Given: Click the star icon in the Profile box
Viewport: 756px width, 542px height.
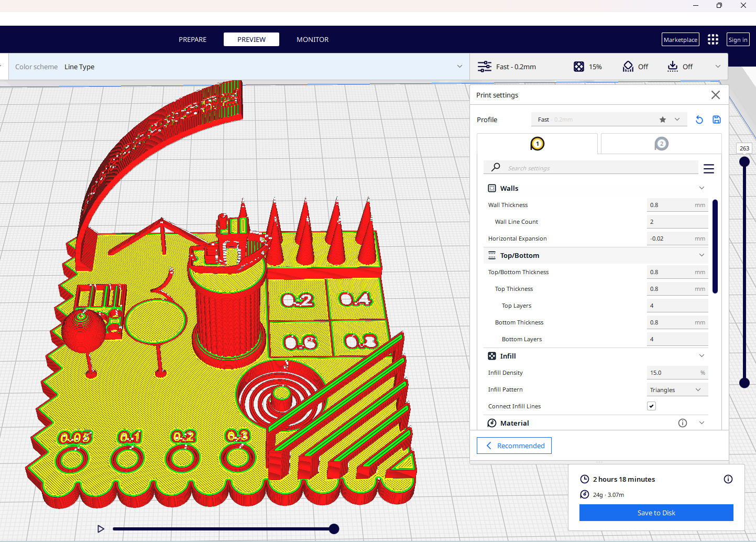Looking at the screenshot, I should pos(663,120).
